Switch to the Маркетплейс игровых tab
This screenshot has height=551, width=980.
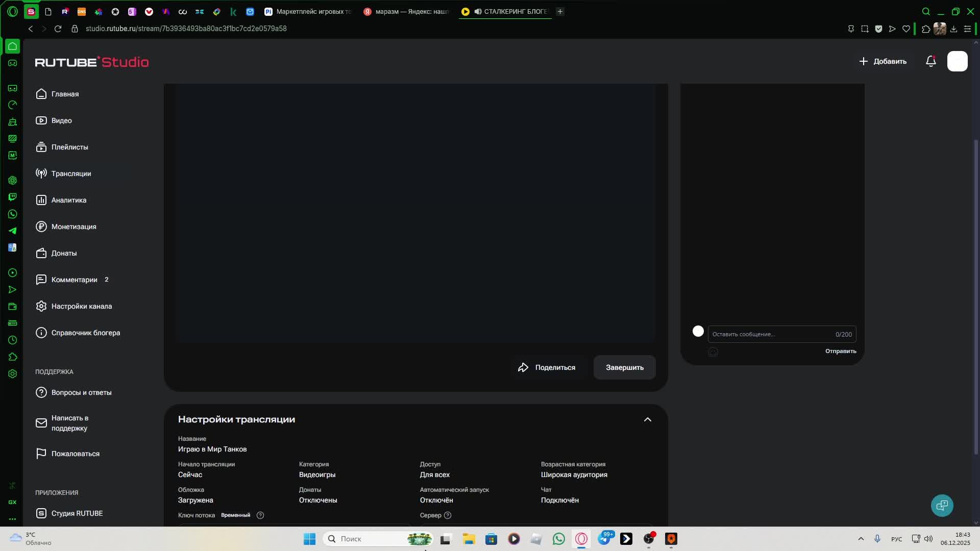(308, 11)
